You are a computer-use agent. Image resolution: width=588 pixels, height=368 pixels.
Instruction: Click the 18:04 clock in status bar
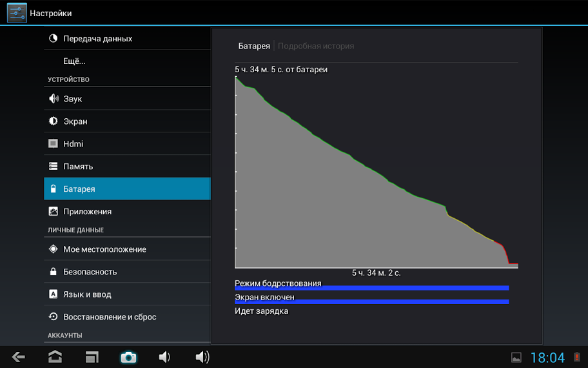click(x=547, y=358)
